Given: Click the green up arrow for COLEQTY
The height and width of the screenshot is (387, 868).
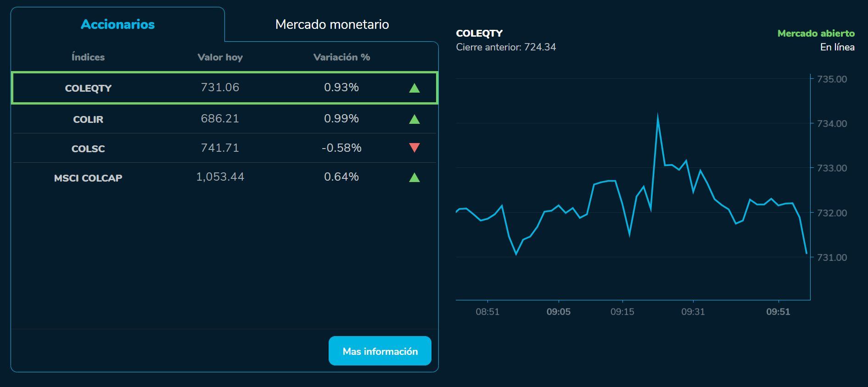Looking at the screenshot, I should pyautogui.click(x=414, y=88).
